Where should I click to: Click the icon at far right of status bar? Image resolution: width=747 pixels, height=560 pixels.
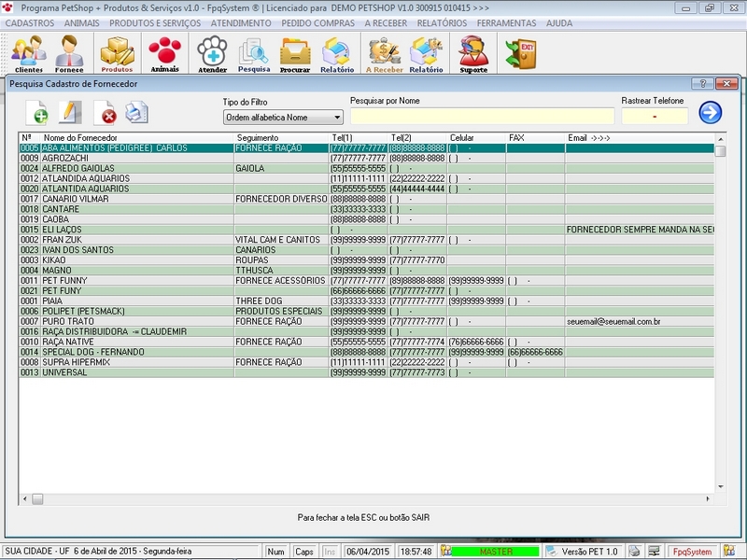(729, 552)
